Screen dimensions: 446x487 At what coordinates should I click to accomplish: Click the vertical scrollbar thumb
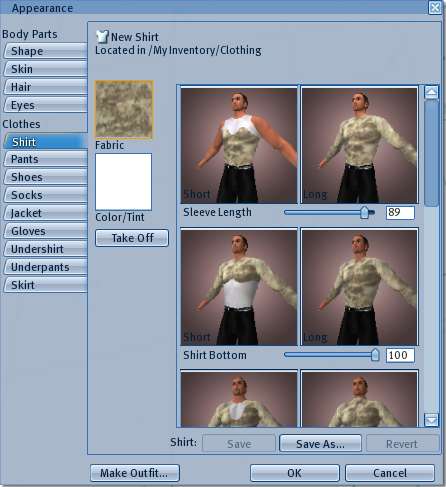(431, 153)
